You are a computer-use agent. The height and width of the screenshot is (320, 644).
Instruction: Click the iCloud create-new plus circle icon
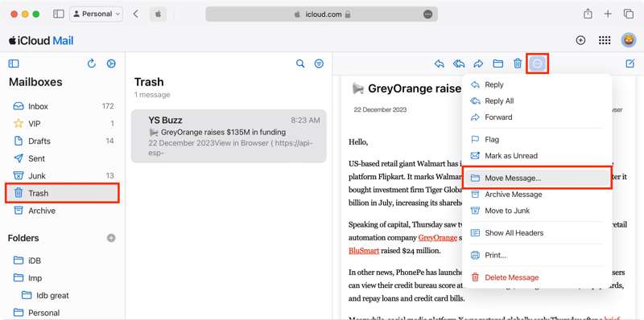coord(580,40)
